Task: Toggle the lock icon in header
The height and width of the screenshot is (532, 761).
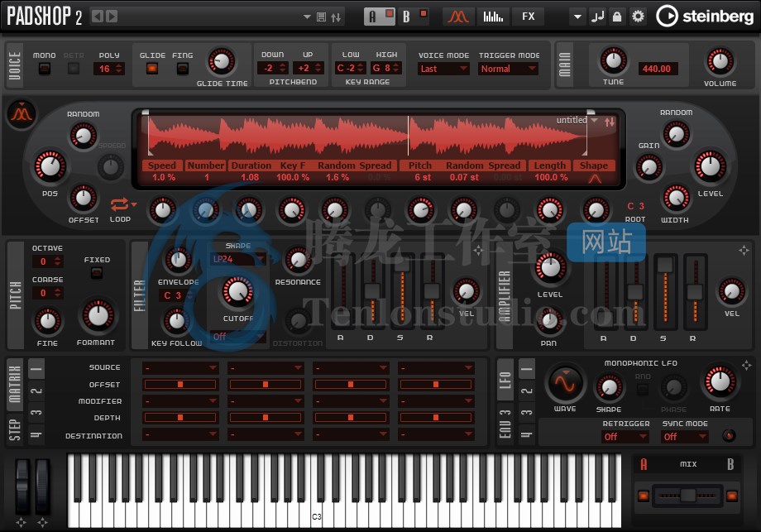Action: pos(617,17)
